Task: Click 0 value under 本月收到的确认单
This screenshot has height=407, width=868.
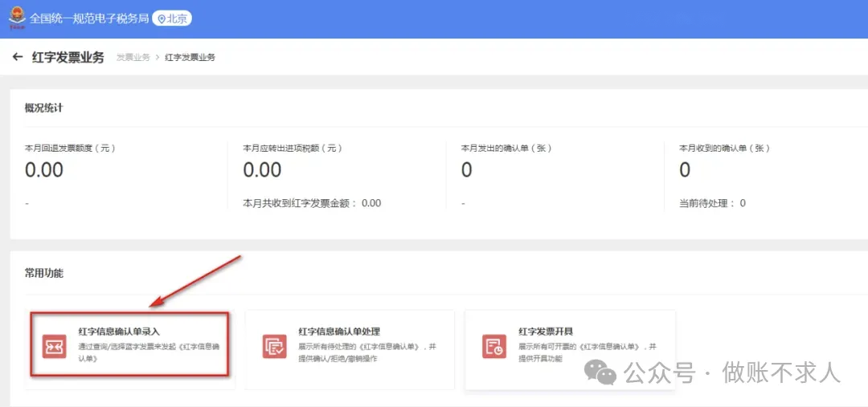Action: point(685,170)
